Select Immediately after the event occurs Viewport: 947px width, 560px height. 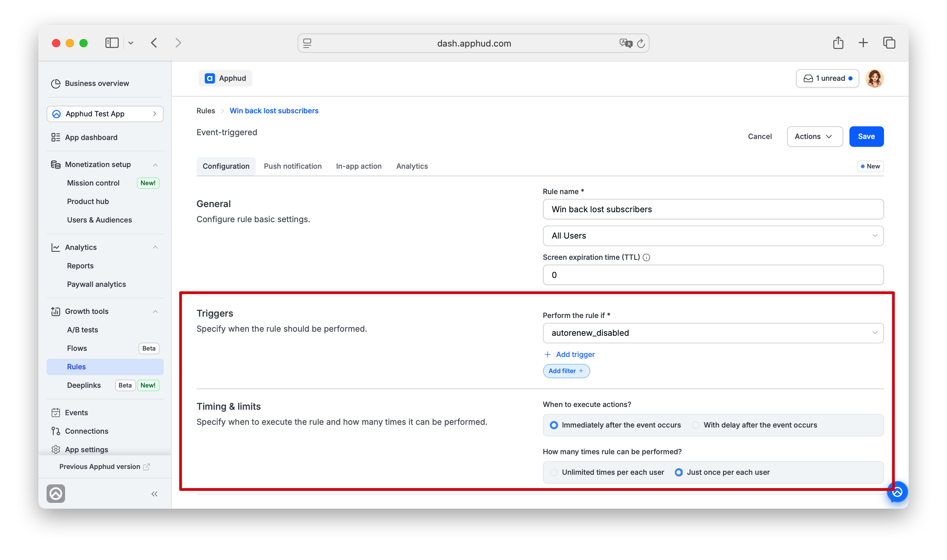click(x=554, y=425)
